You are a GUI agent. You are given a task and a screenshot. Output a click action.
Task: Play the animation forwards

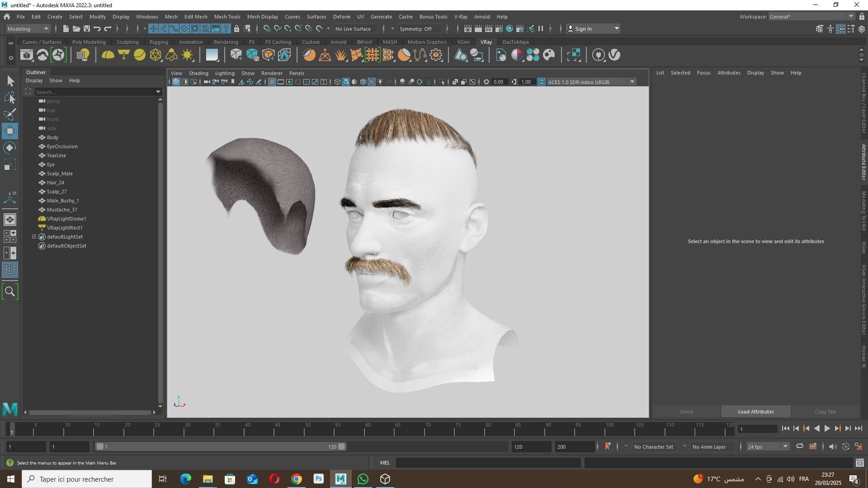(827, 429)
